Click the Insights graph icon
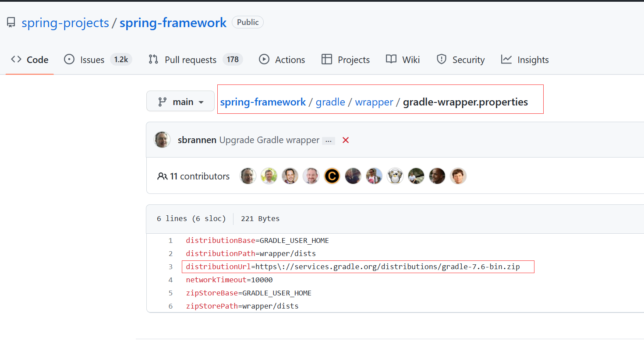Viewport: 644px width, 344px height. coord(506,59)
